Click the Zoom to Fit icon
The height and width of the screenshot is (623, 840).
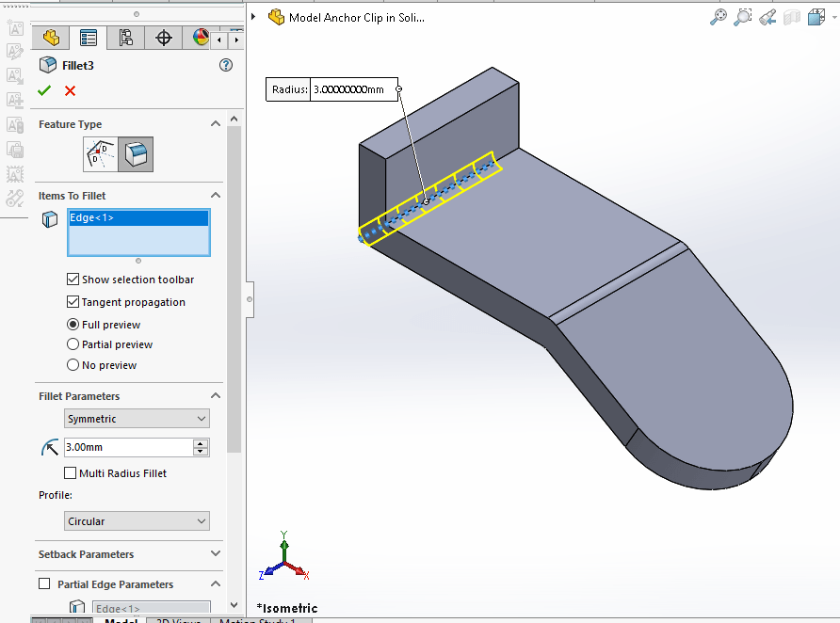click(719, 16)
